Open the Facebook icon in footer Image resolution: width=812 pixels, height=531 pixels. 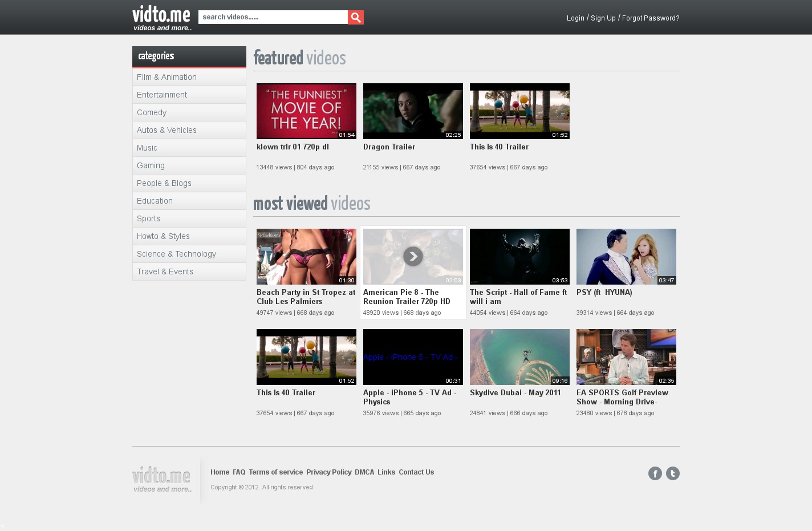655,473
